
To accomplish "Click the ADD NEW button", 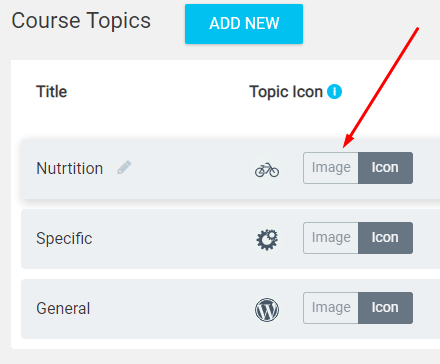I will click(x=244, y=24).
